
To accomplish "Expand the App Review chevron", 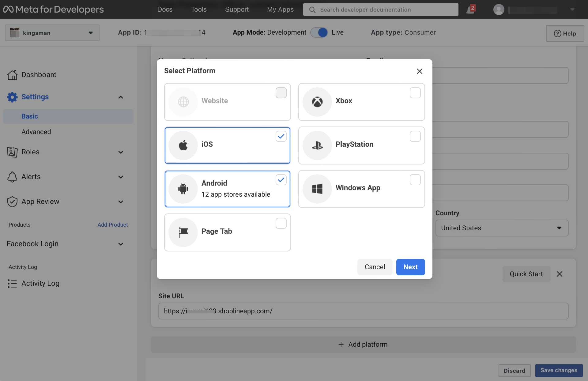I will click(121, 202).
